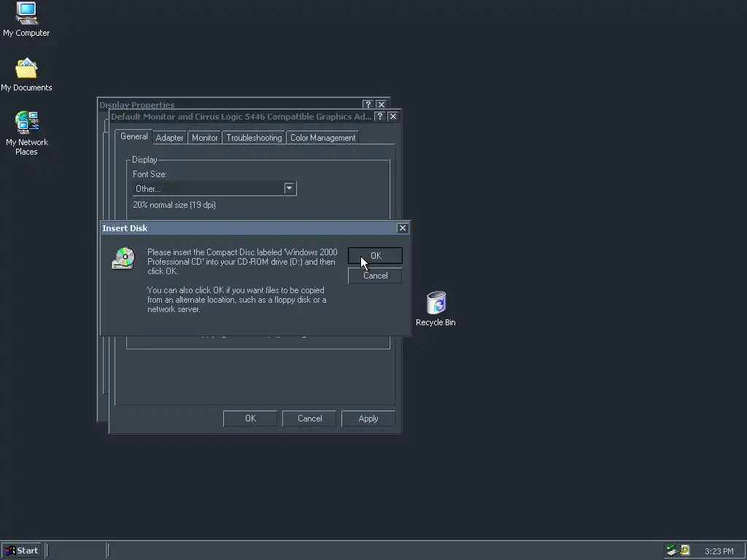The height and width of the screenshot is (560, 747).
Task: Close the Insert Disk dialog with its X
Action: click(403, 228)
